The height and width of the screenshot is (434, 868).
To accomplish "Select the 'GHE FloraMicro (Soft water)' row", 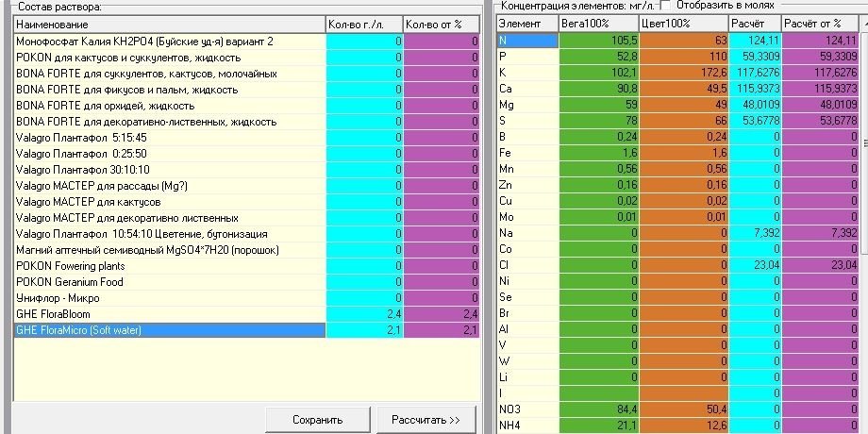I will [x=170, y=330].
